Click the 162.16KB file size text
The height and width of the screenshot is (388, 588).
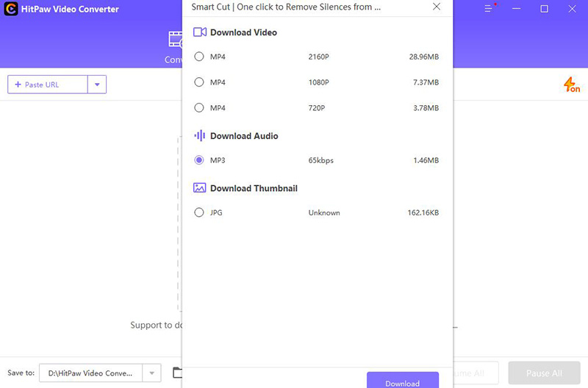coord(423,212)
